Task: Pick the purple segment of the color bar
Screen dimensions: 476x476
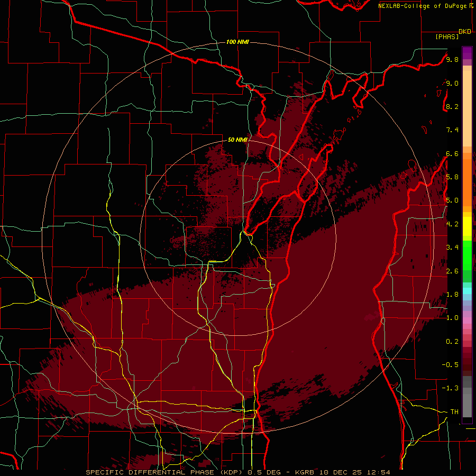Action: pos(467,53)
